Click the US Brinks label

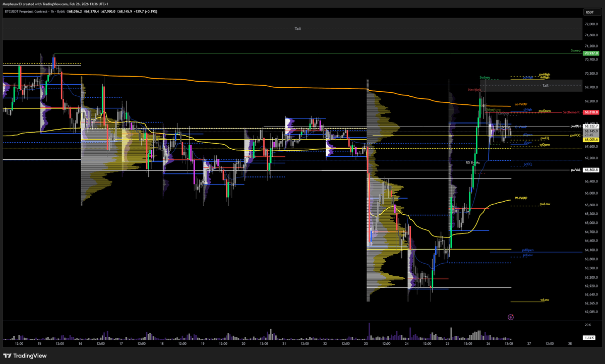pyautogui.click(x=473, y=163)
